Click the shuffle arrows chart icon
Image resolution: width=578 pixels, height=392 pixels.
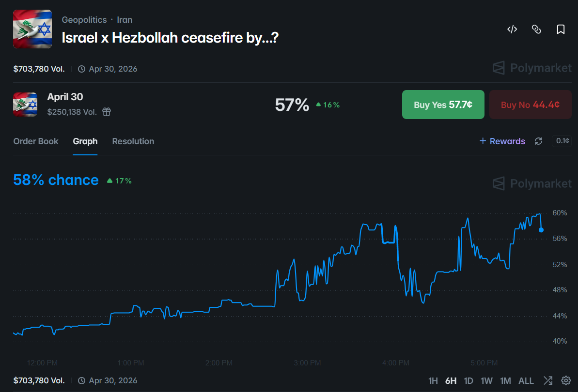click(548, 380)
